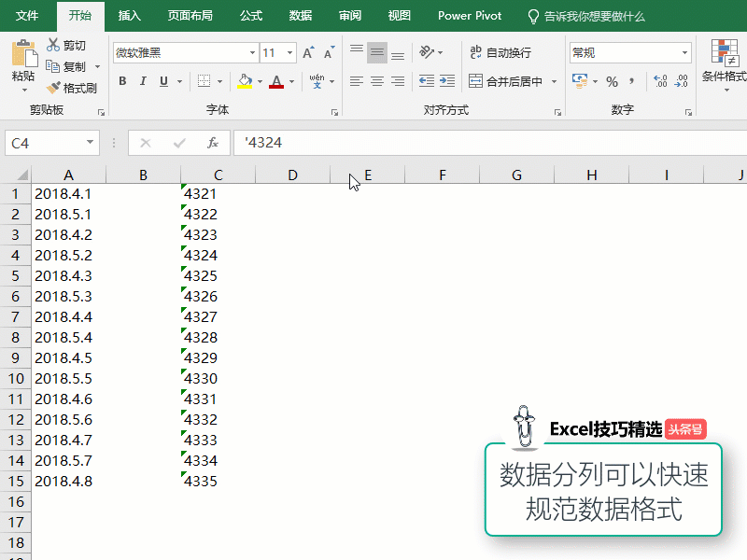The height and width of the screenshot is (560, 747).
Task: Open the font name dropdown 微软雅黑
Action: click(252, 53)
